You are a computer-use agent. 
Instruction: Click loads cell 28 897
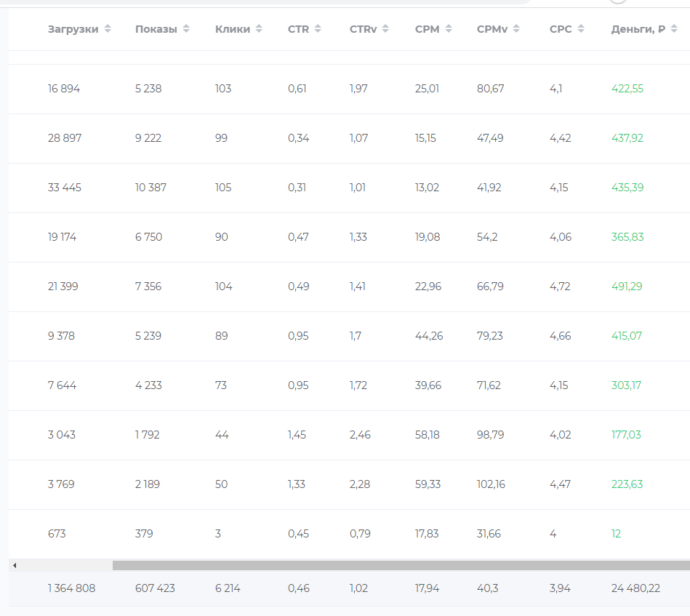pyautogui.click(x=65, y=138)
